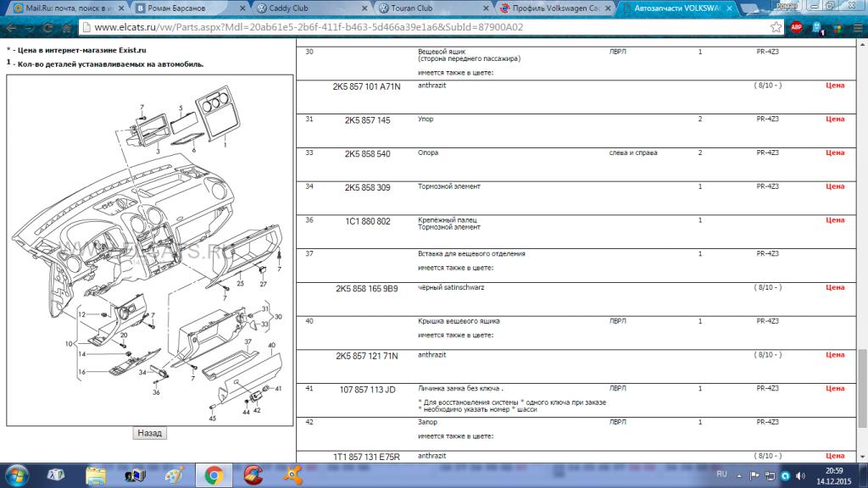Open the Chrome hamburger menu

[857, 28]
